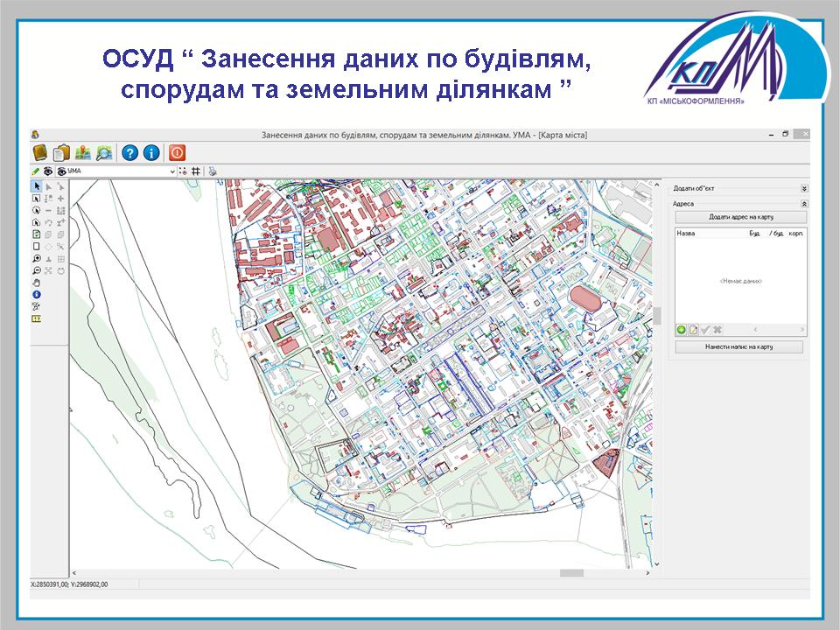Click the print icon in layer toolbar

click(x=212, y=171)
